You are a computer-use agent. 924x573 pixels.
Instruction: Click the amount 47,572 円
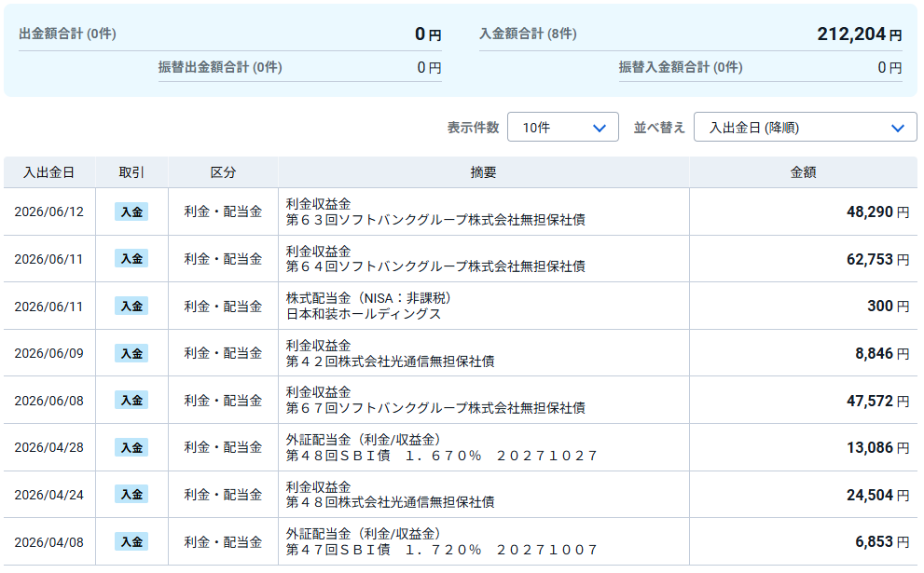(878, 401)
